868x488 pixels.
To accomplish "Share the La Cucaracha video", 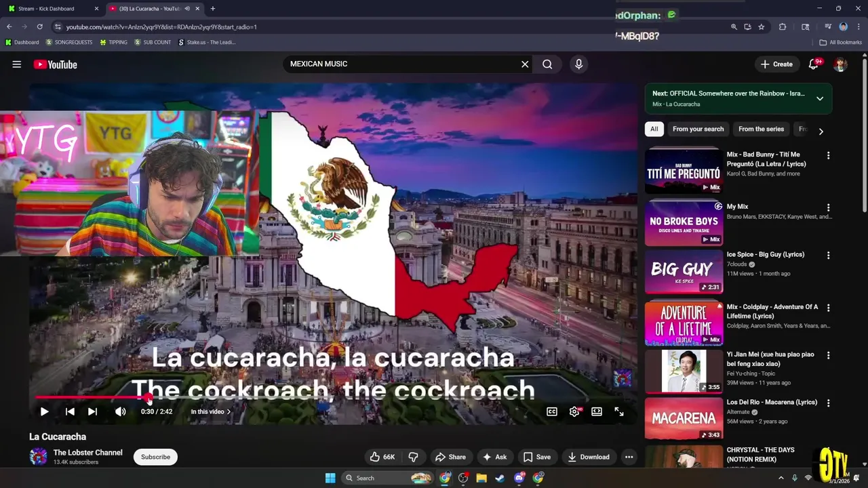I will click(x=450, y=457).
